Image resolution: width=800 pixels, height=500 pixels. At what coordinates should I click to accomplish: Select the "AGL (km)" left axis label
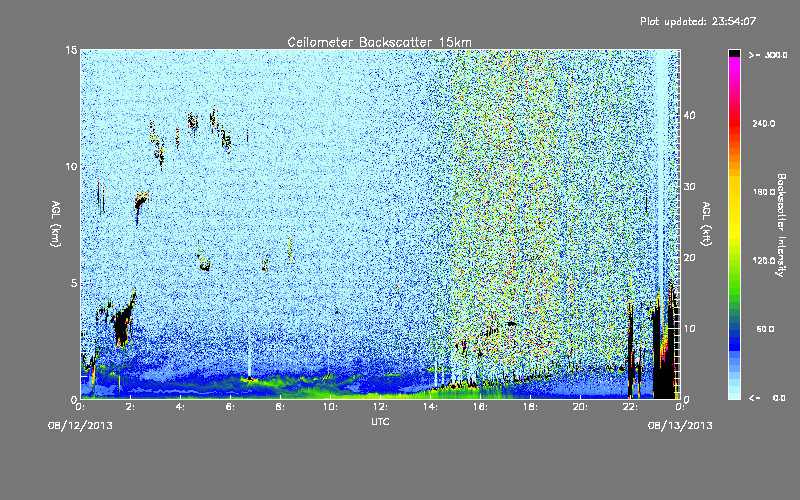(56, 224)
